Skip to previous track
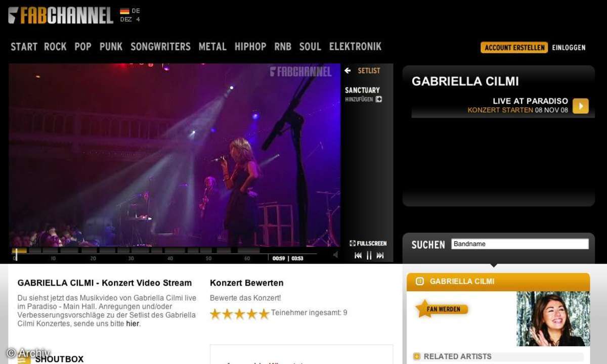Viewport: 607px width, 364px height. pyautogui.click(x=358, y=256)
